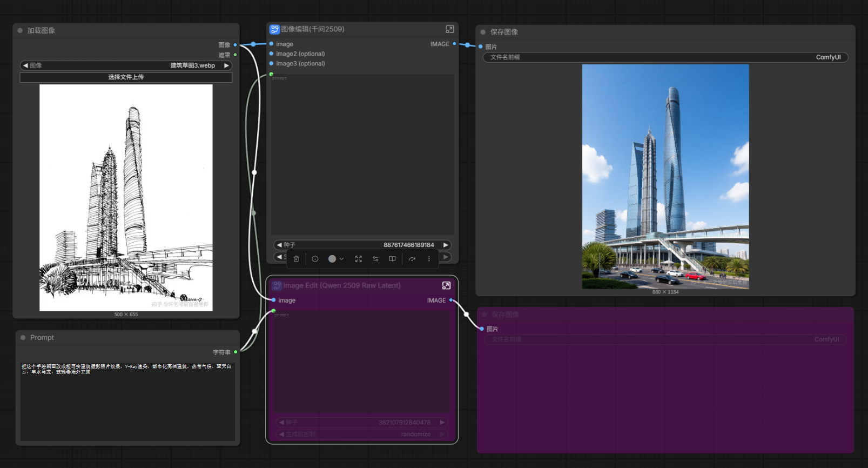Click the curved arrow bypass icon in toolbar
Image resolution: width=868 pixels, height=468 pixels.
click(x=412, y=259)
